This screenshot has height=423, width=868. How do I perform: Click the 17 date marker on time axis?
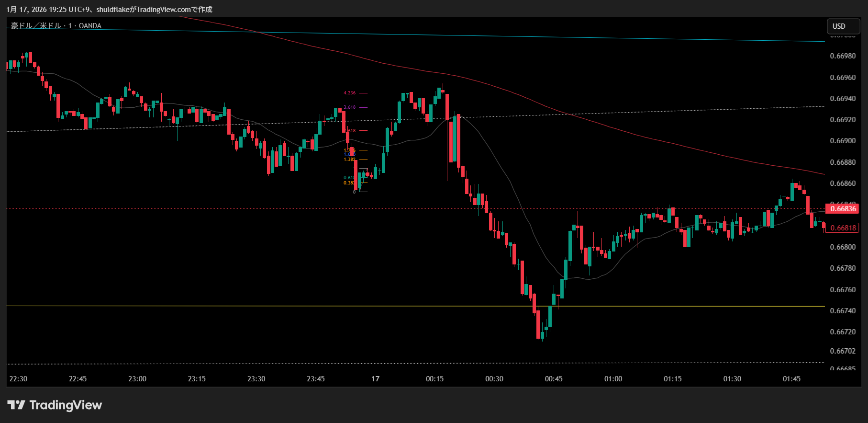376,379
